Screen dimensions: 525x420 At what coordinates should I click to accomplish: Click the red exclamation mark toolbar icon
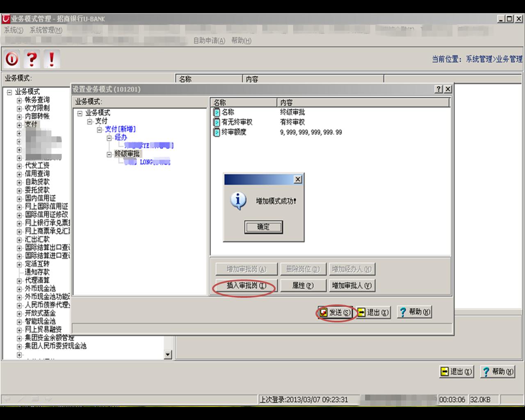click(52, 59)
